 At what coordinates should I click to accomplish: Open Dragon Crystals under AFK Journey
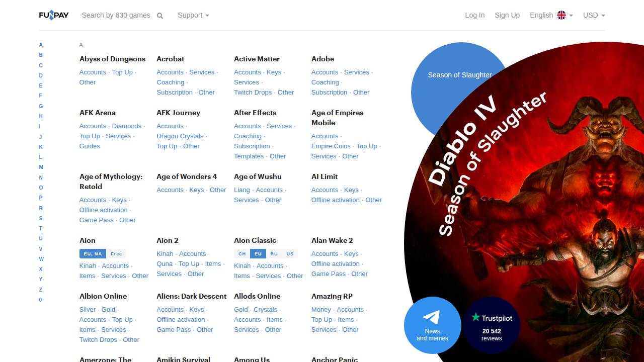point(180,136)
